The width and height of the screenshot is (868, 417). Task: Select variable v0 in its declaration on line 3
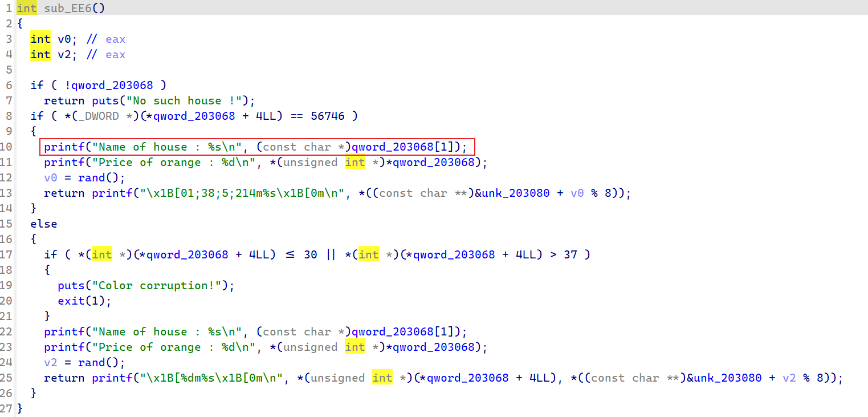point(64,39)
